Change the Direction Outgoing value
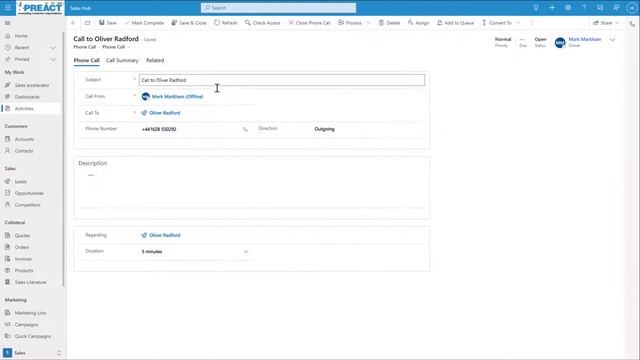This screenshot has height=360, width=640. tap(324, 129)
